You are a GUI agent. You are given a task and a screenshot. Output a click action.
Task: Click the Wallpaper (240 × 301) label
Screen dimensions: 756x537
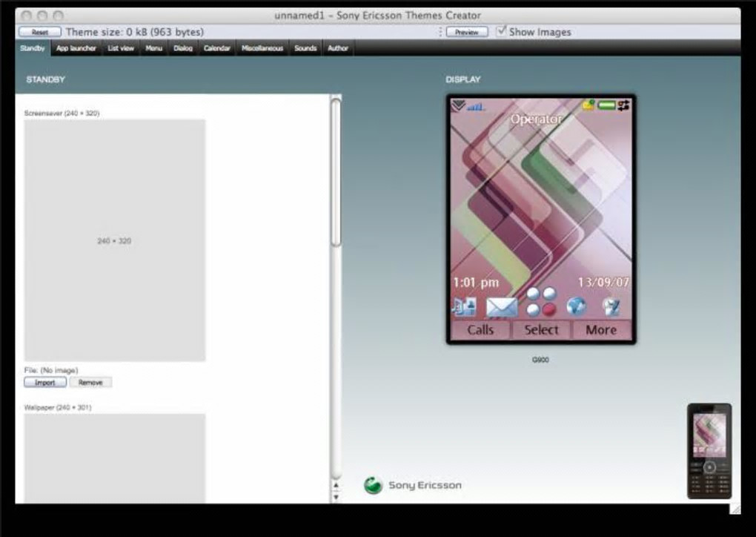(58, 407)
